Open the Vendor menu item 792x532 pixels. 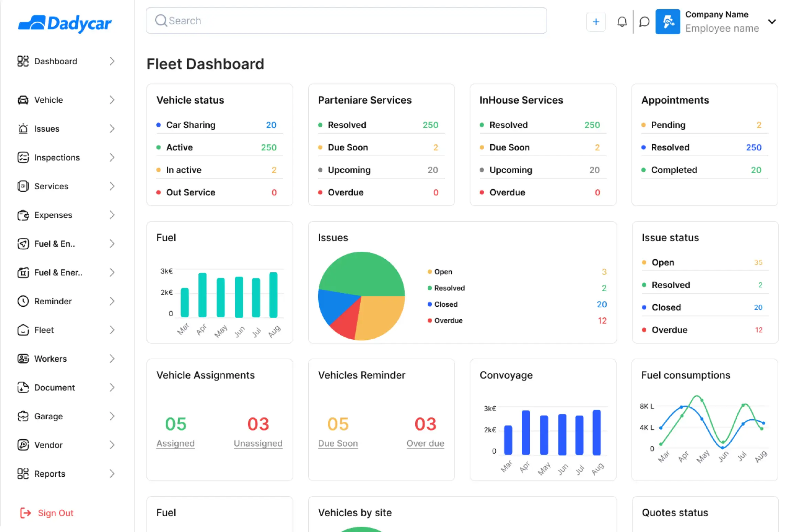(66, 445)
